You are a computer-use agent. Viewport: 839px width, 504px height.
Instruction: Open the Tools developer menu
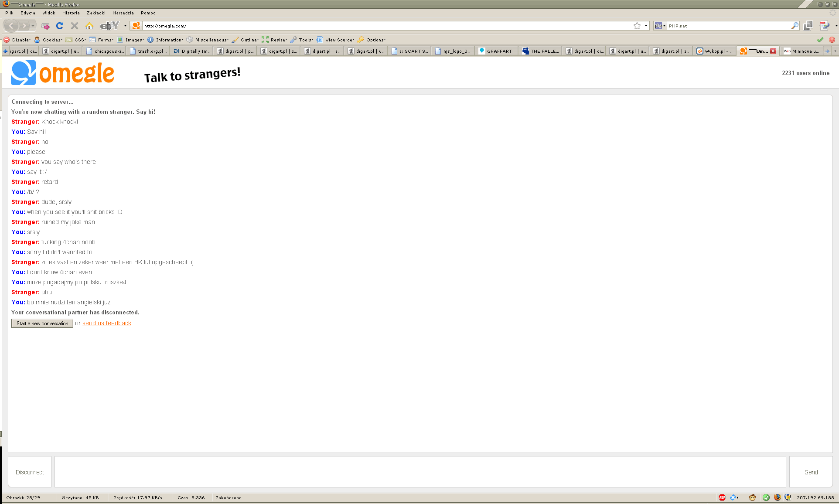[x=302, y=40]
